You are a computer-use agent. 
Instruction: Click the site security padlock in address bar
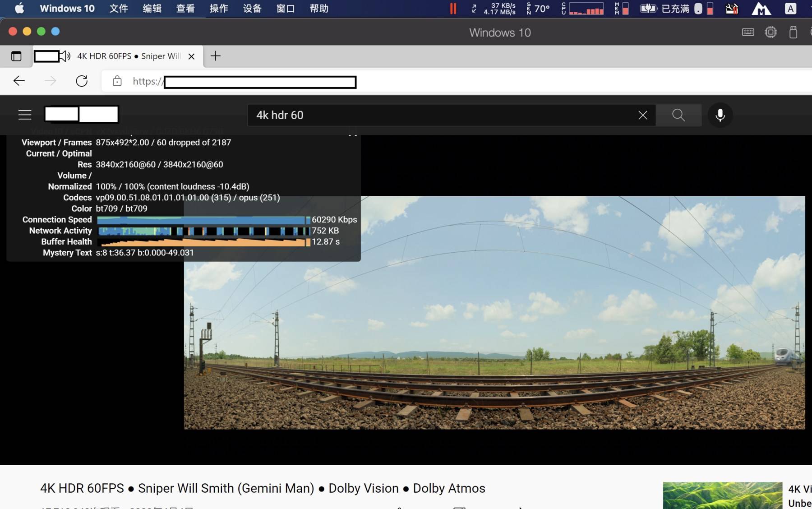(x=117, y=82)
